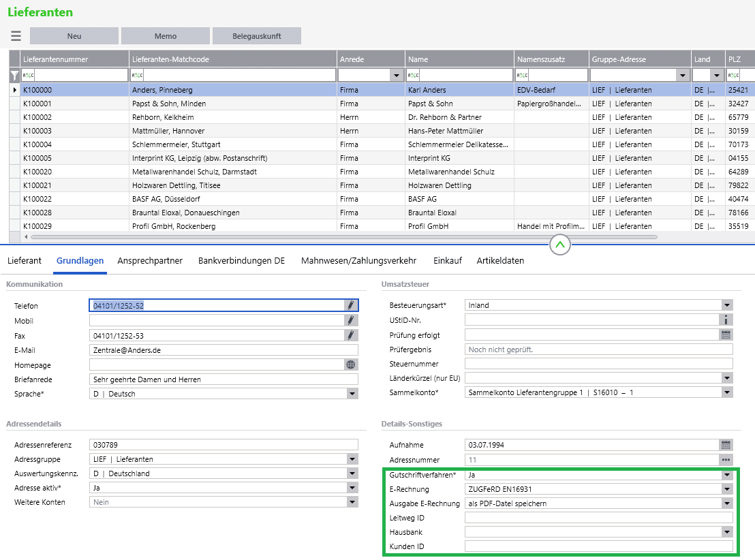Switch to the Ansprechpartner tab
This screenshot has height=560, width=755.
(x=150, y=260)
